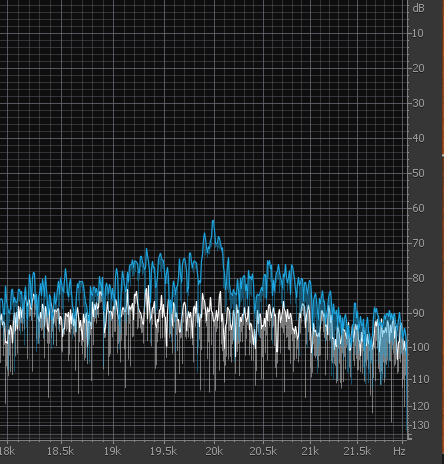This screenshot has height=464, width=444.
Task: Click the 20.5k frequency axis label
Action: pos(263,451)
